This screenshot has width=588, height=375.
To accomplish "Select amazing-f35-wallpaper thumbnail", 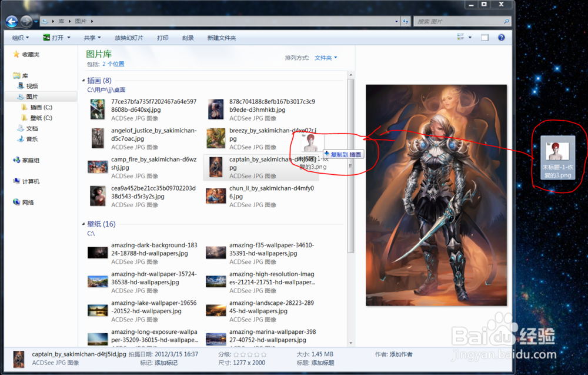I will [x=216, y=253].
